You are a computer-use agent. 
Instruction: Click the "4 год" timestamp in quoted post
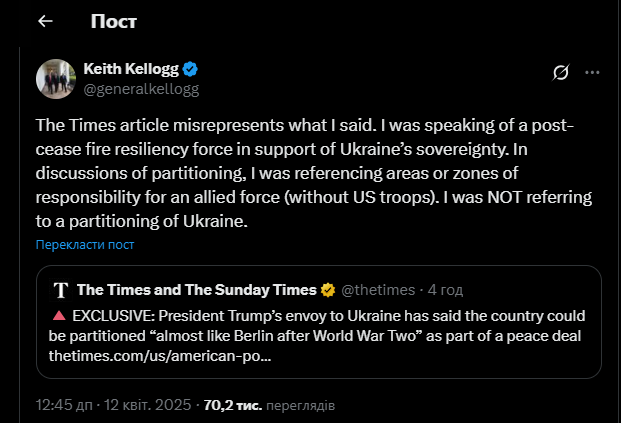coord(445,290)
